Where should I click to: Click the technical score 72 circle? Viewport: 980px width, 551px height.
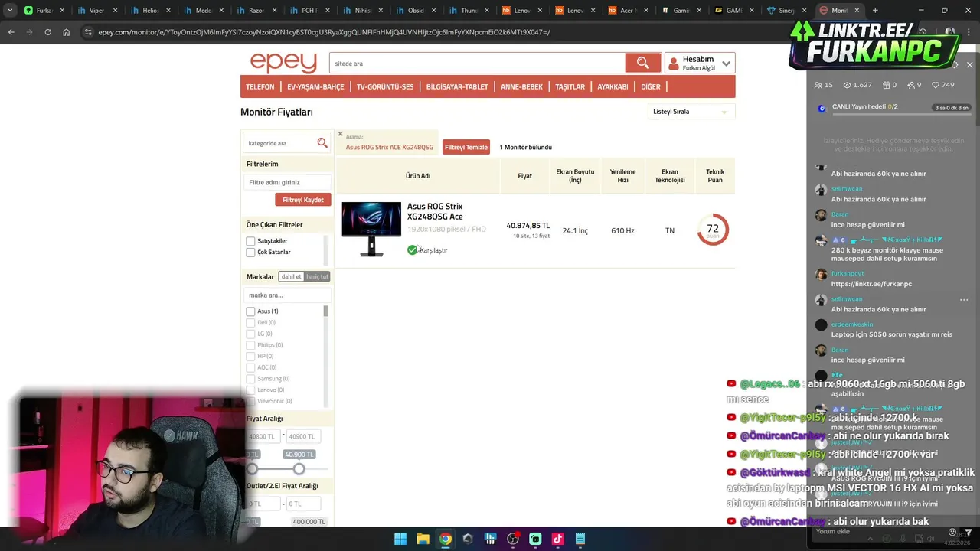point(713,230)
